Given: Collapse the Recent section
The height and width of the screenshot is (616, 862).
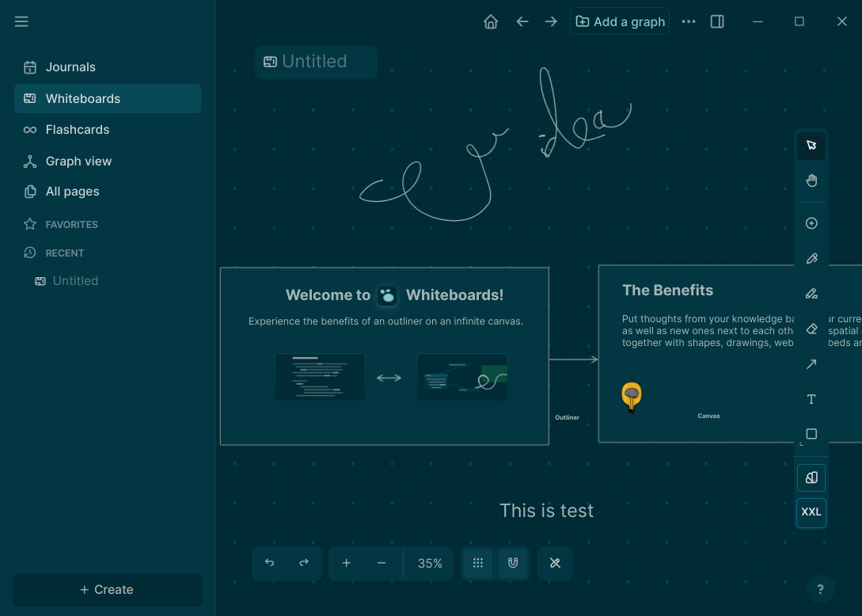Looking at the screenshot, I should click(x=63, y=253).
